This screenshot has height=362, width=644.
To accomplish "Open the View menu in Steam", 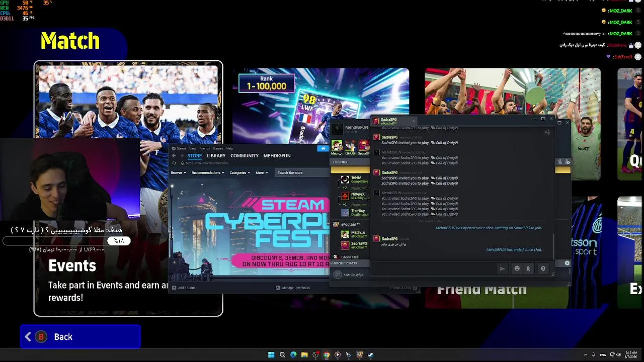I will [x=193, y=148].
